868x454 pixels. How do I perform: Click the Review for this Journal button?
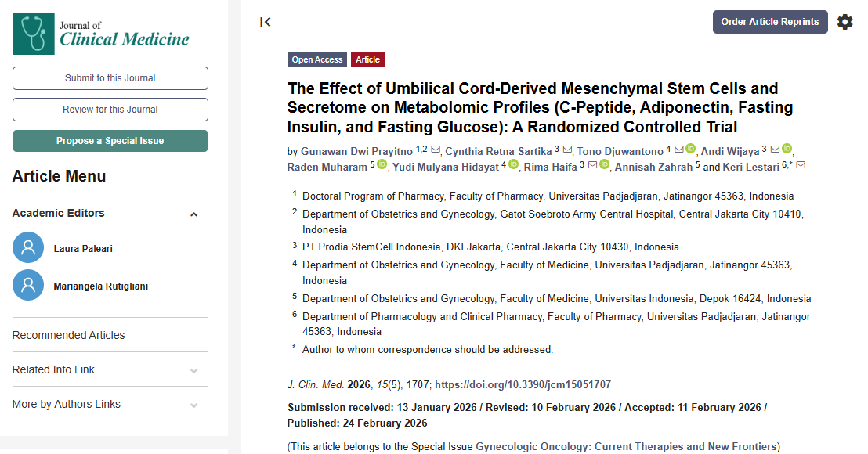click(x=110, y=110)
